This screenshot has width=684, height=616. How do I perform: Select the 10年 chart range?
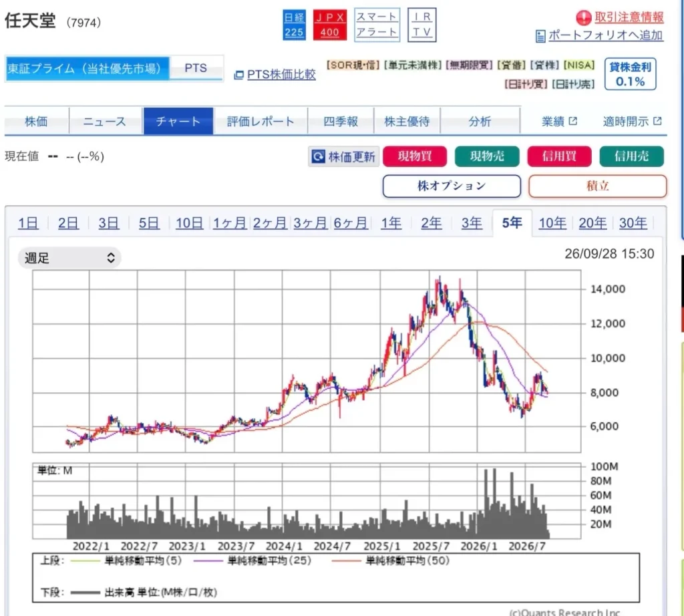pos(552,223)
